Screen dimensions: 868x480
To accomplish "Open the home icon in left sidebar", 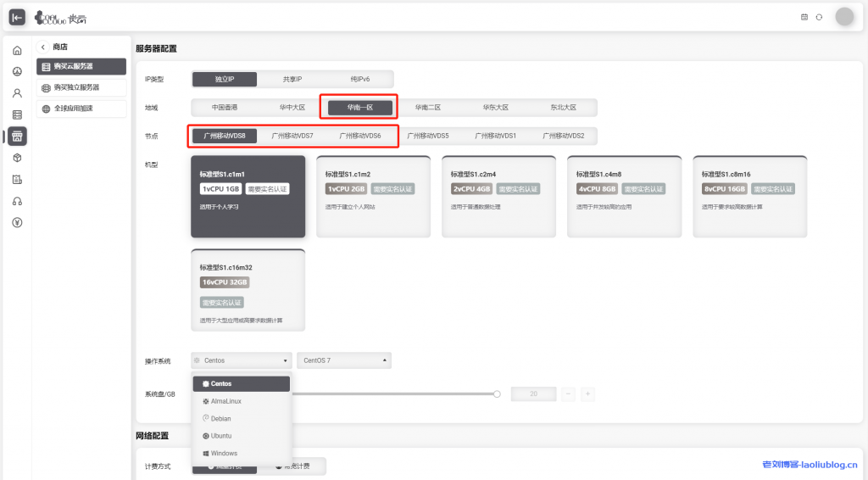I will (x=17, y=51).
